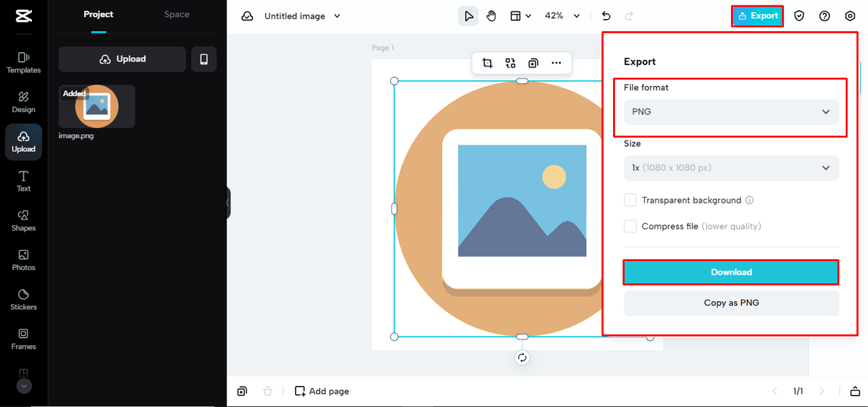
Task: Click the Upload button
Action: [x=122, y=59]
